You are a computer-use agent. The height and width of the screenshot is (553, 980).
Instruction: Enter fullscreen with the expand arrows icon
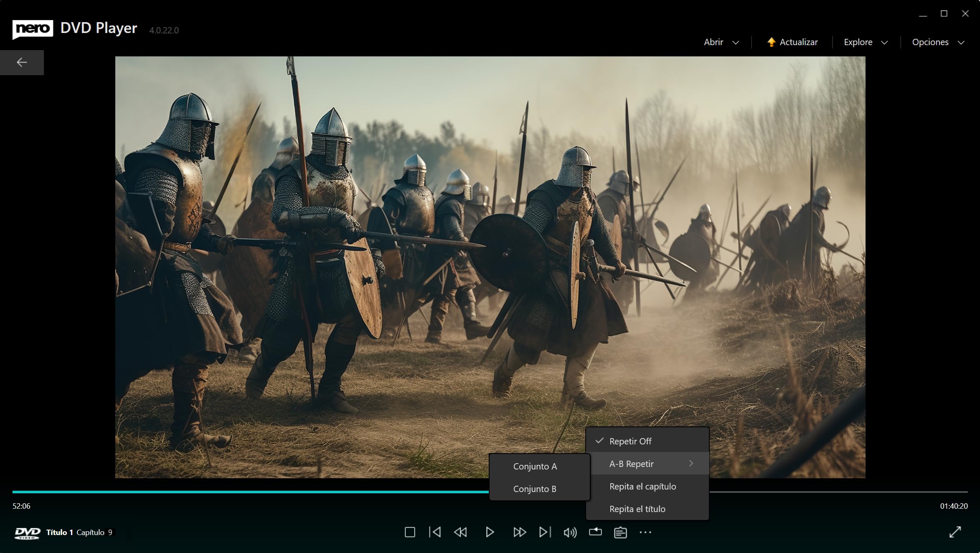click(955, 532)
